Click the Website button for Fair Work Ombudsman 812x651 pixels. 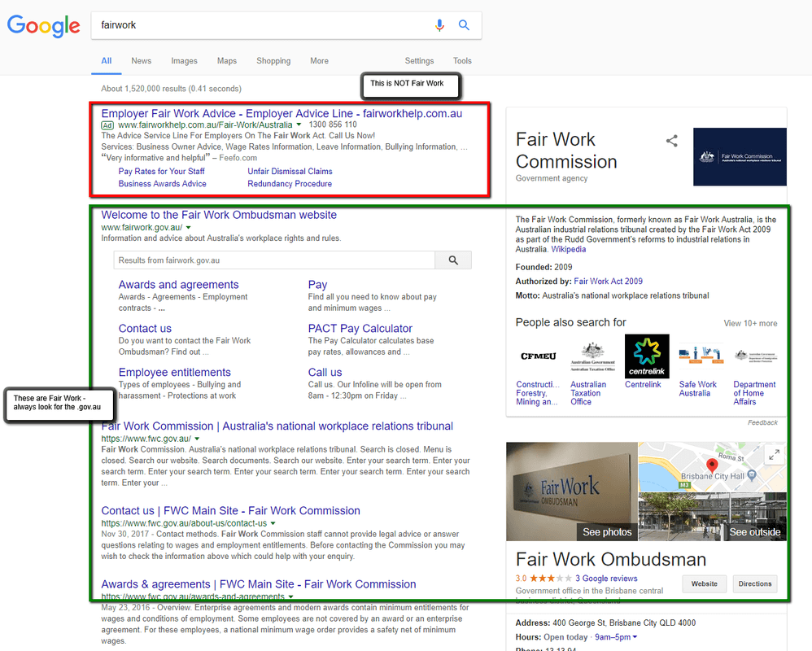coord(705,583)
